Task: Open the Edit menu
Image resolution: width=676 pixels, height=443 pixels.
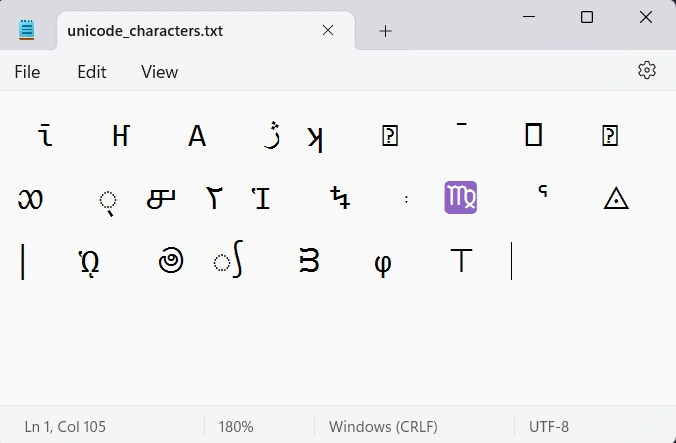Action: point(91,72)
